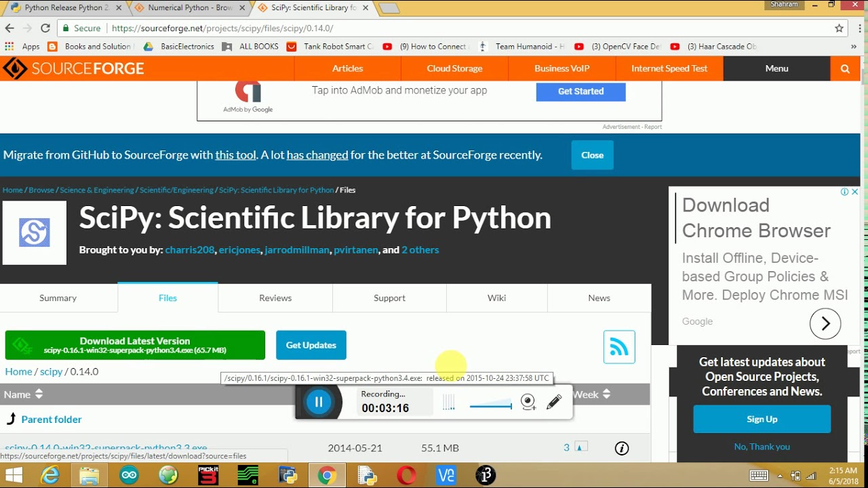The image size is (868, 488).
Task: Click the webcam add icon in recorder
Action: pos(528,402)
